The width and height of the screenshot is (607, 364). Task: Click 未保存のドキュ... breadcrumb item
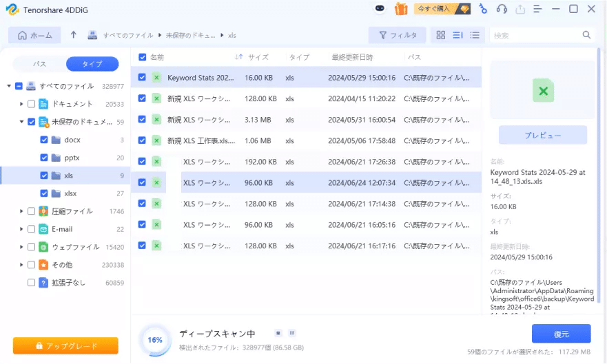(190, 35)
